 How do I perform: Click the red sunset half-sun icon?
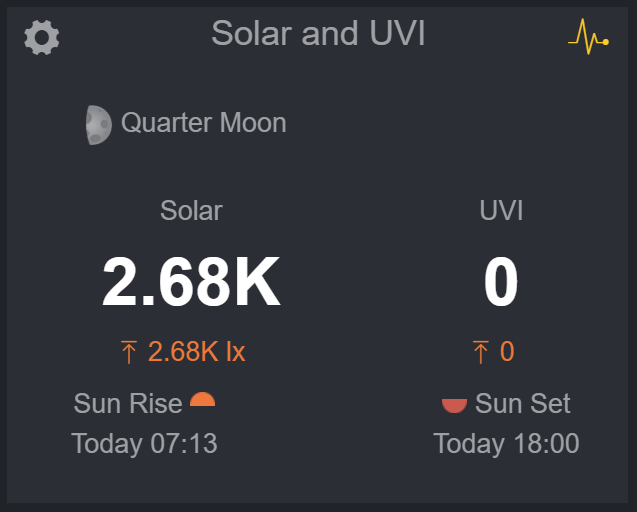(x=454, y=405)
